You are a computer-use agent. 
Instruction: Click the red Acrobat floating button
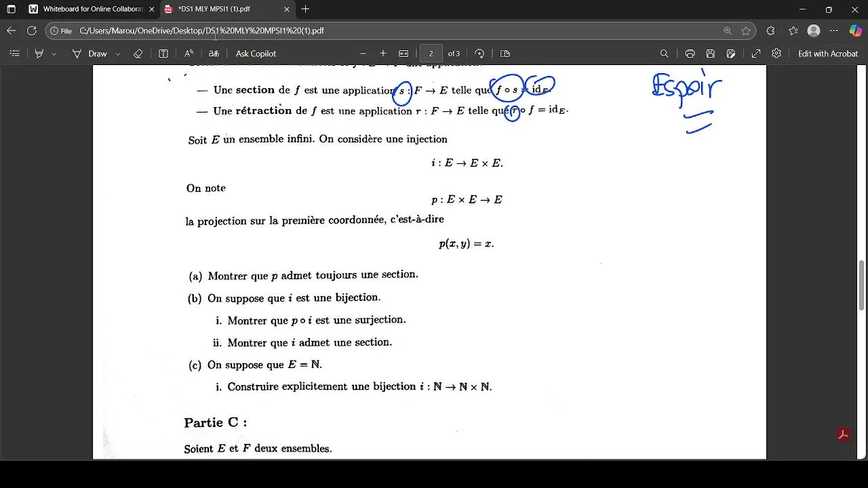click(x=844, y=435)
